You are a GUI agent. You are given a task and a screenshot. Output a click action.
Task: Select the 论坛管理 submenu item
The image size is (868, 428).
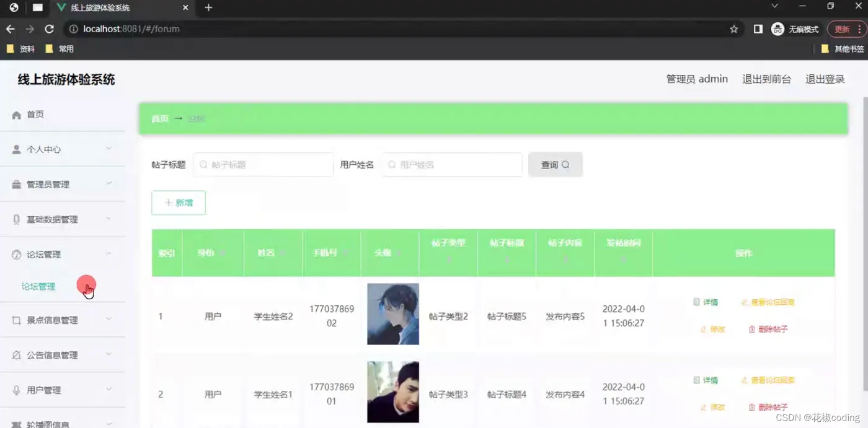pyautogui.click(x=38, y=287)
